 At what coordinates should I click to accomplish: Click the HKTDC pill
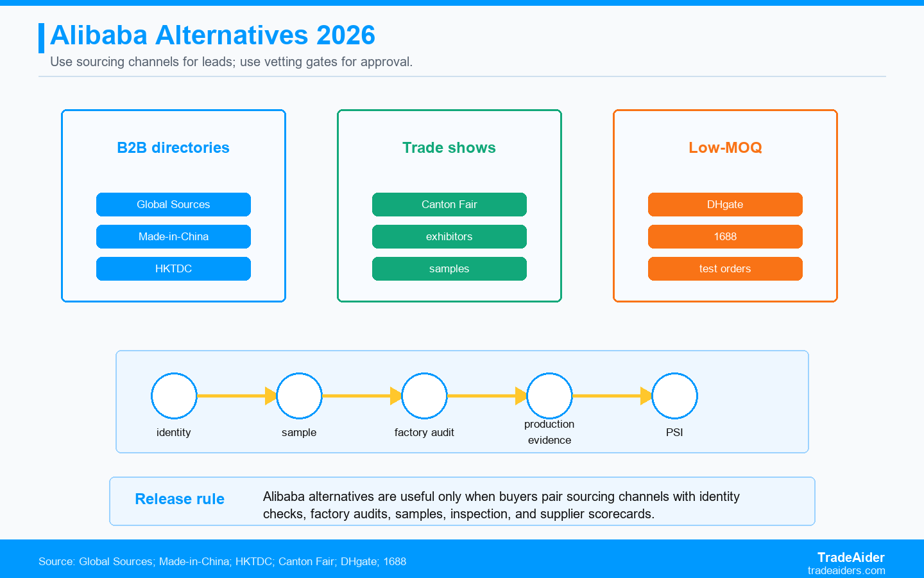[x=173, y=268]
